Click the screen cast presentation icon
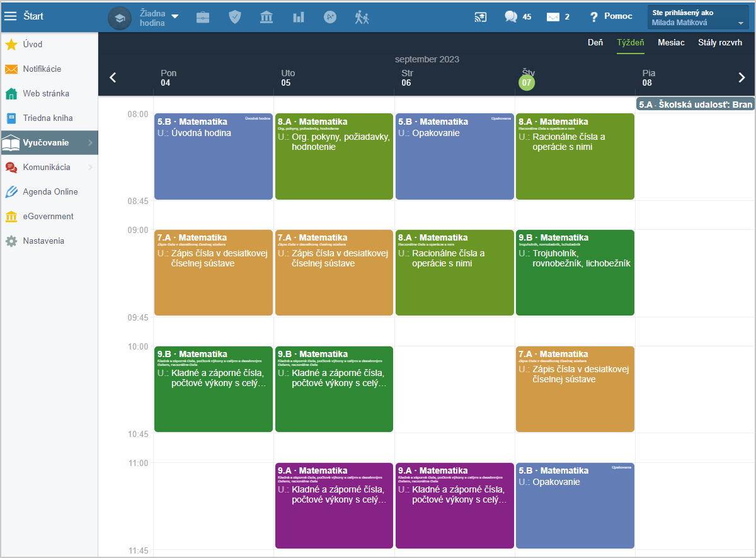Image resolution: width=756 pixels, height=558 pixels. (x=481, y=17)
